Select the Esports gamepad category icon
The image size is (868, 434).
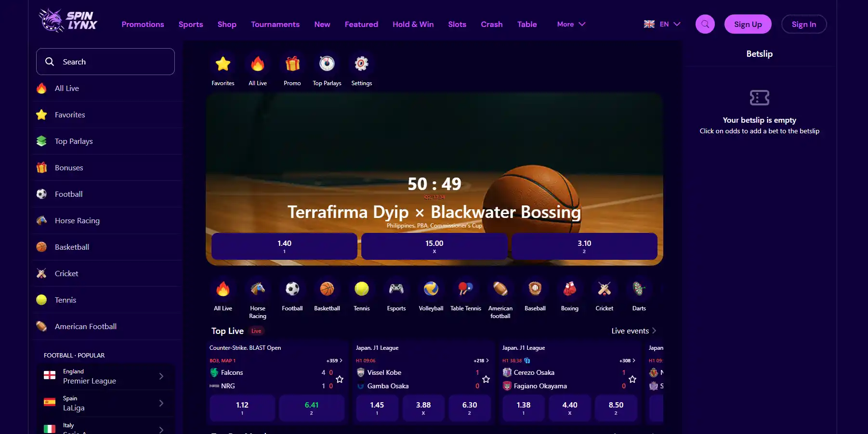click(396, 289)
